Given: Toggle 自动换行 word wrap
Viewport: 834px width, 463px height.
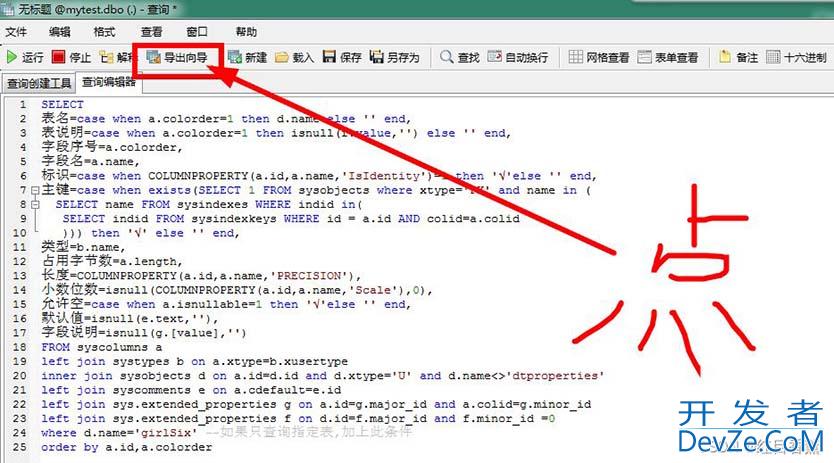Looking at the screenshot, I should [518, 57].
